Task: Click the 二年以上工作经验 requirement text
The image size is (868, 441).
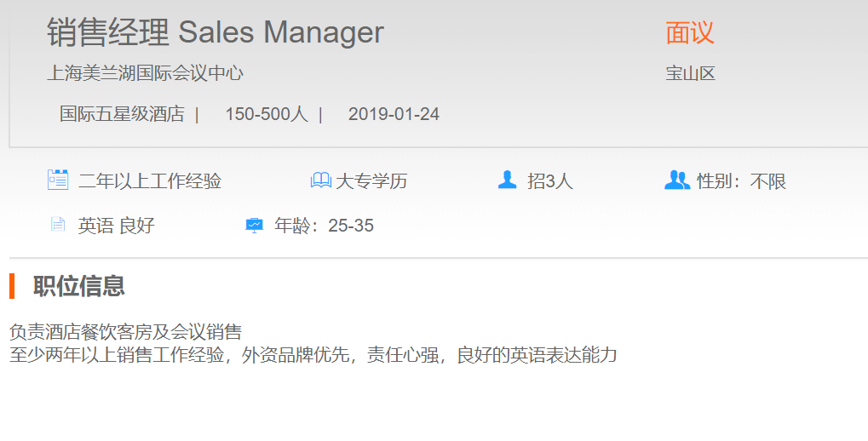Action: click(150, 180)
